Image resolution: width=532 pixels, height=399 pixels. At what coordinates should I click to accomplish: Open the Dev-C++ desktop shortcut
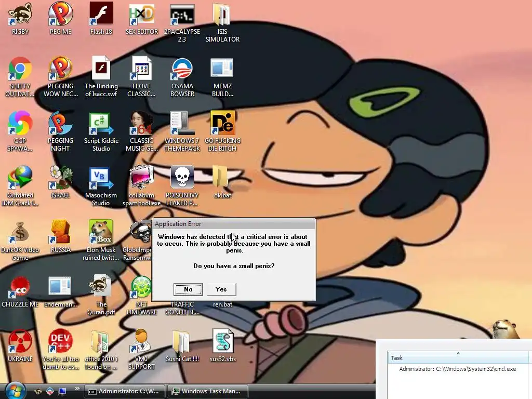(x=60, y=350)
